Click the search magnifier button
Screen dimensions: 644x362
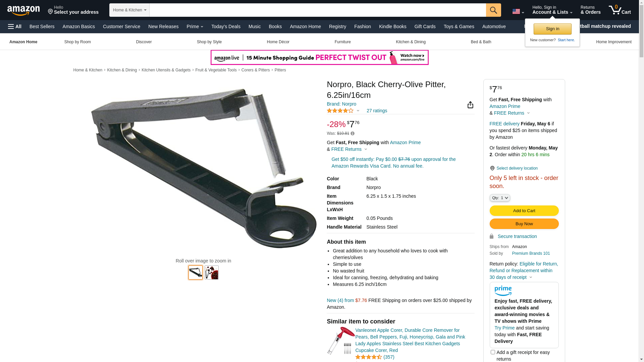(493, 10)
